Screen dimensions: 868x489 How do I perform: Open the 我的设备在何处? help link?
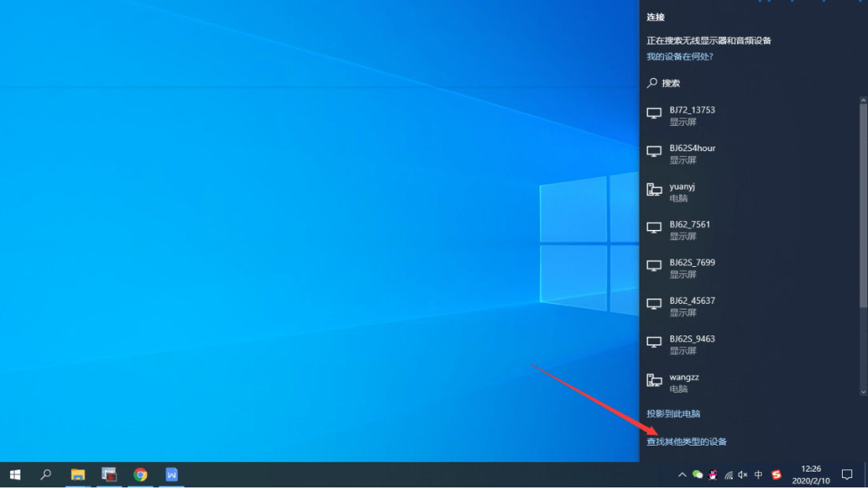680,57
